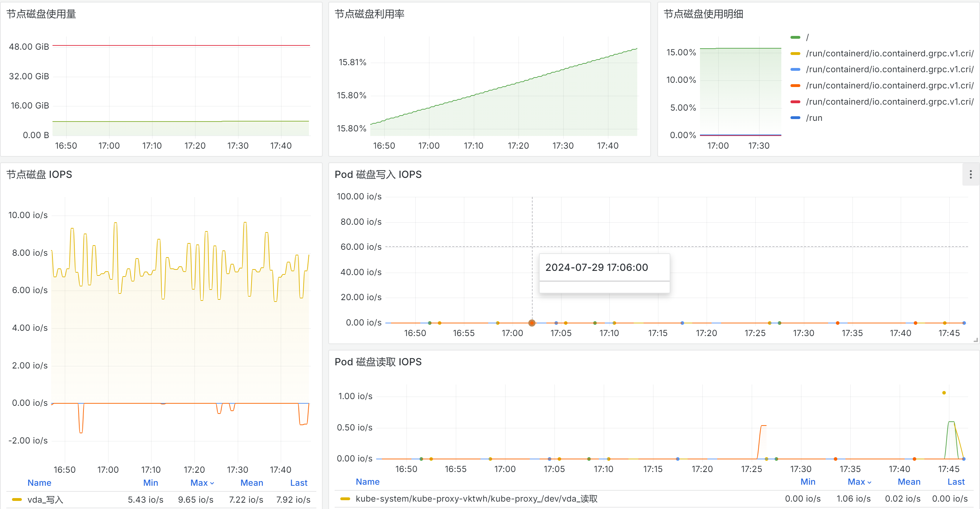Sort 节点磁盘 IOPS legend by Mean

[252, 483]
